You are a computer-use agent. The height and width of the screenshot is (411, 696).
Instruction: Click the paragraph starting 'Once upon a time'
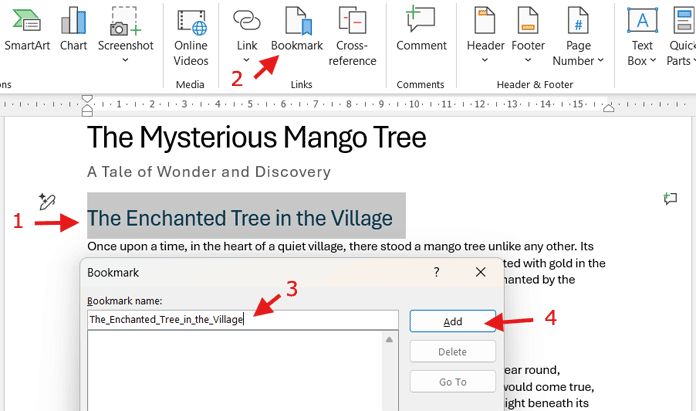(340, 246)
